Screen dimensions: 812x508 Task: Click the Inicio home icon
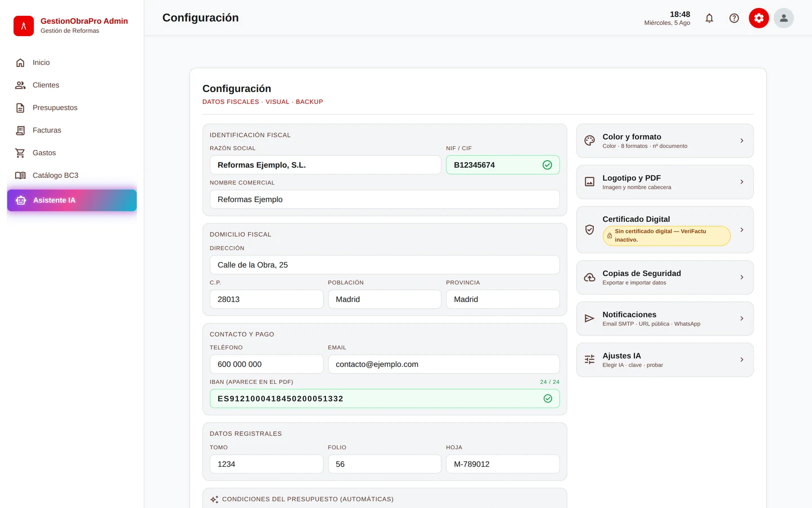click(x=20, y=63)
